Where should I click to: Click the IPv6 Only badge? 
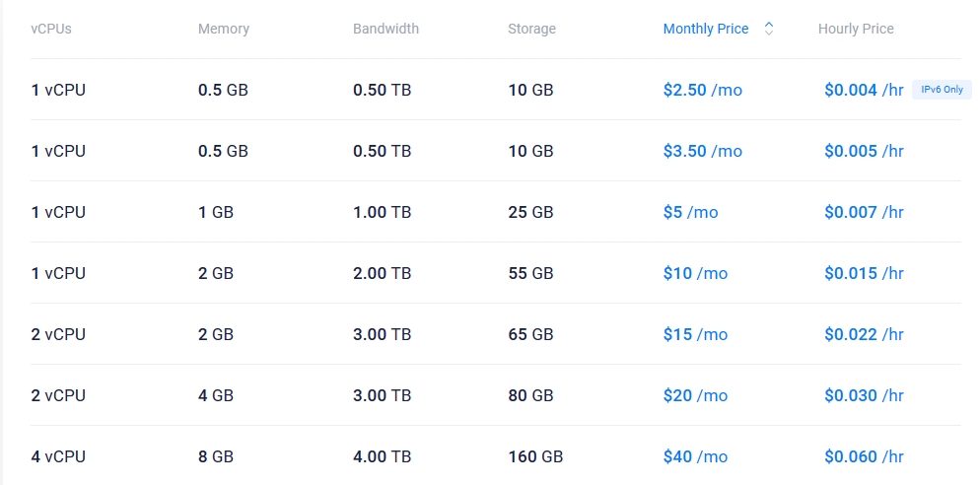coord(942,90)
